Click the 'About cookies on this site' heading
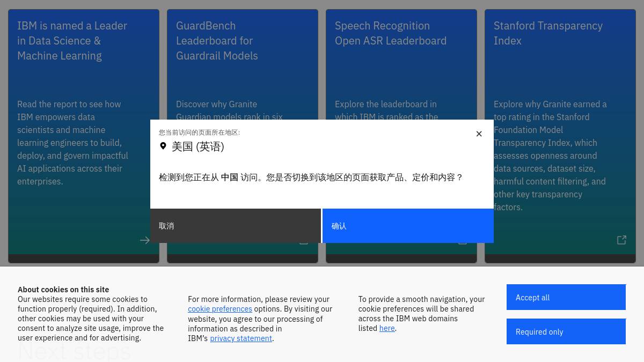Viewport: 644px width, 362px height. coord(63,290)
